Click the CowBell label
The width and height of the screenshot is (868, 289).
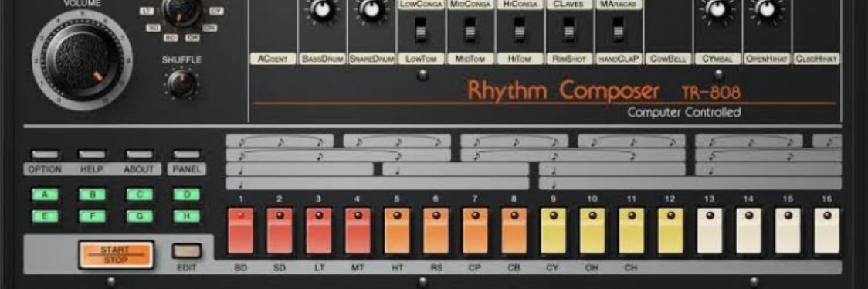point(668,59)
